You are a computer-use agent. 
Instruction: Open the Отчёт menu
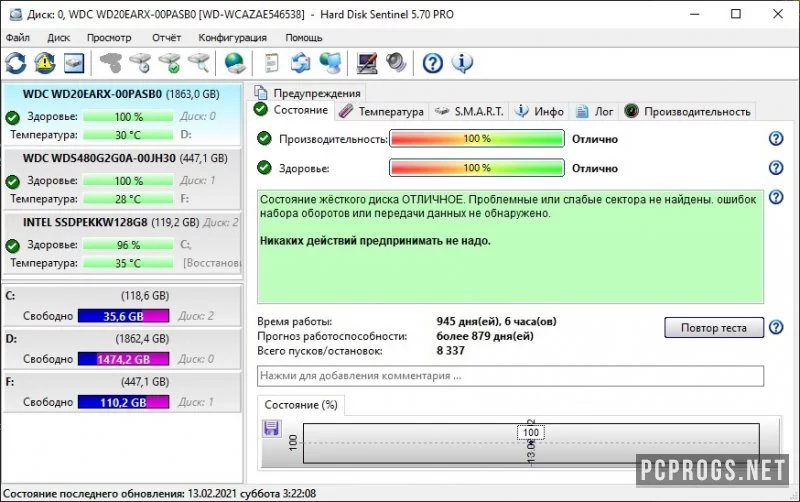[x=166, y=38]
